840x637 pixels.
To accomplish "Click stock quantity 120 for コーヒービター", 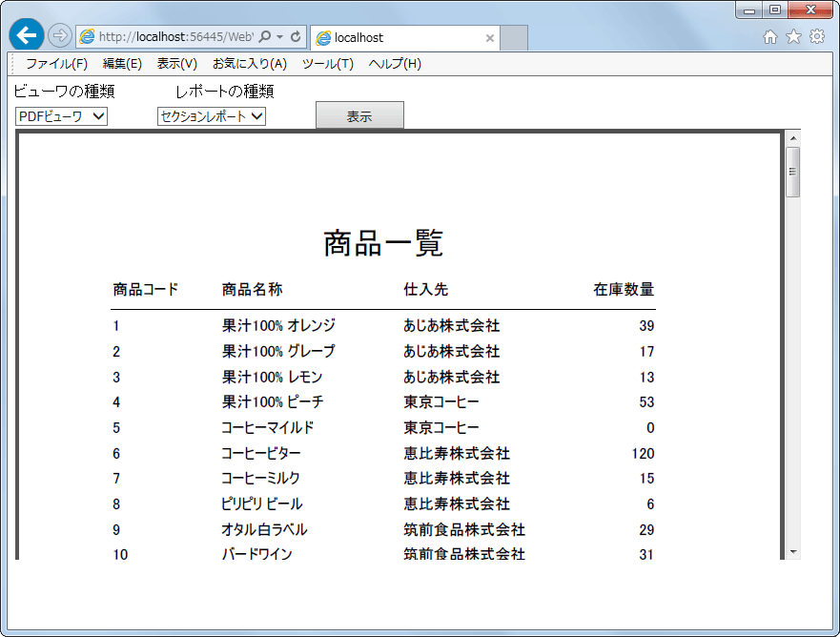I will (x=643, y=453).
